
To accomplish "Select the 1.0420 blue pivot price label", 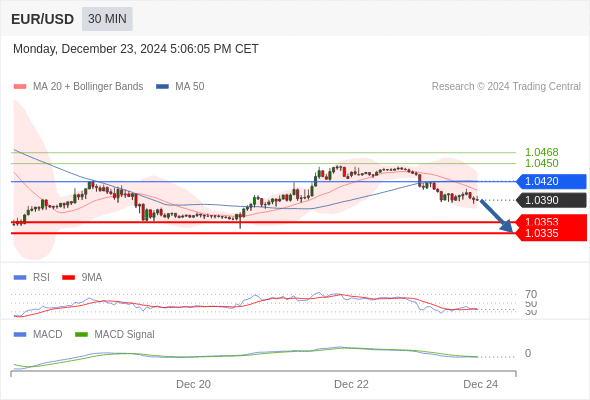I will 551,181.
